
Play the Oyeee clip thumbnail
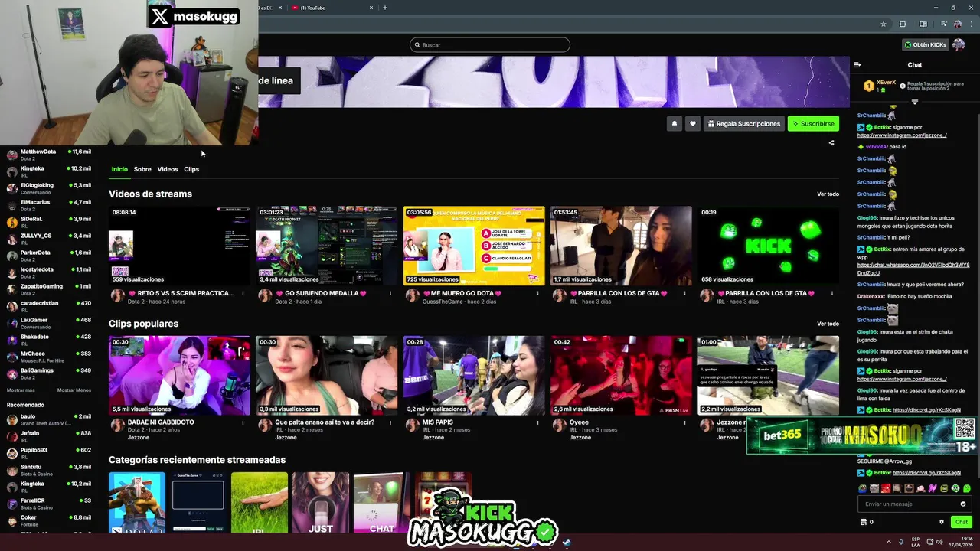point(621,376)
